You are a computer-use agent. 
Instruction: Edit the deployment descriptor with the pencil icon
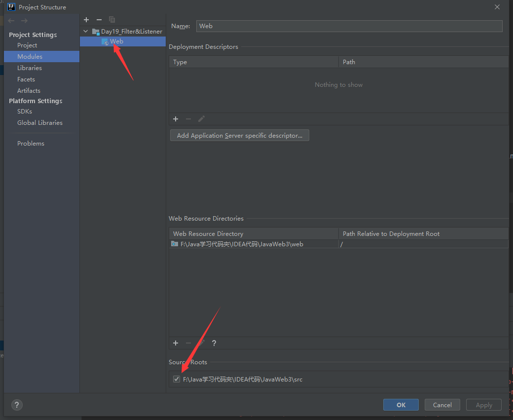point(201,119)
